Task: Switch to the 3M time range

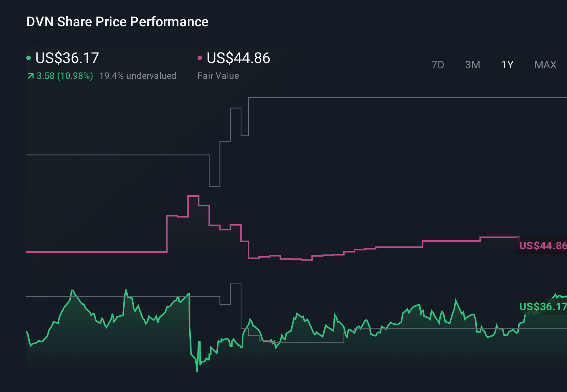Action: point(472,65)
